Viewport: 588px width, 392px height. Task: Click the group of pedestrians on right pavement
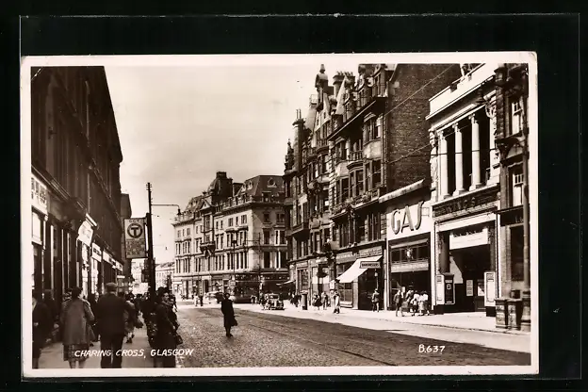coord(411,302)
